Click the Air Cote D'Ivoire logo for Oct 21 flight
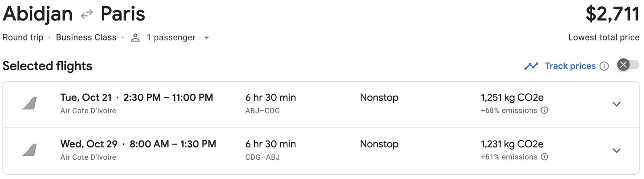The height and width of the screenshot is (179, 644). click(30, 104)
